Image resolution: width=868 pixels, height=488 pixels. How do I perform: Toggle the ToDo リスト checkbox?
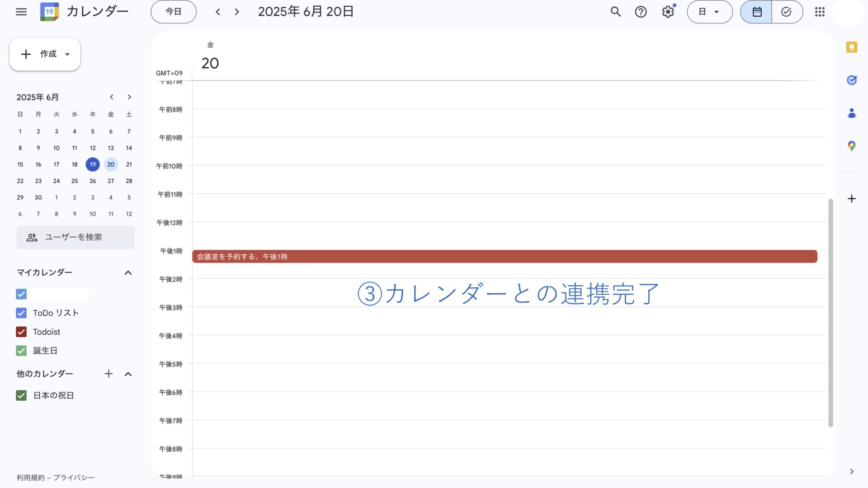21,313
